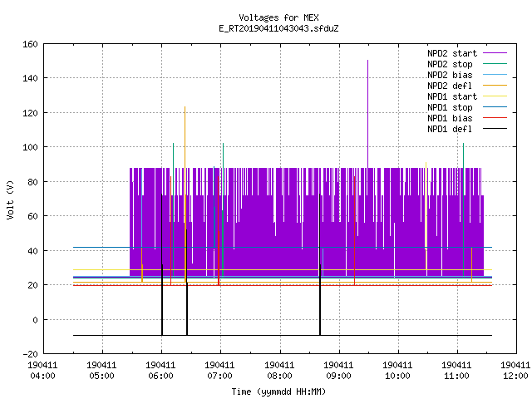Click the red NPD1 bias legend line sample

coord(495,118)
